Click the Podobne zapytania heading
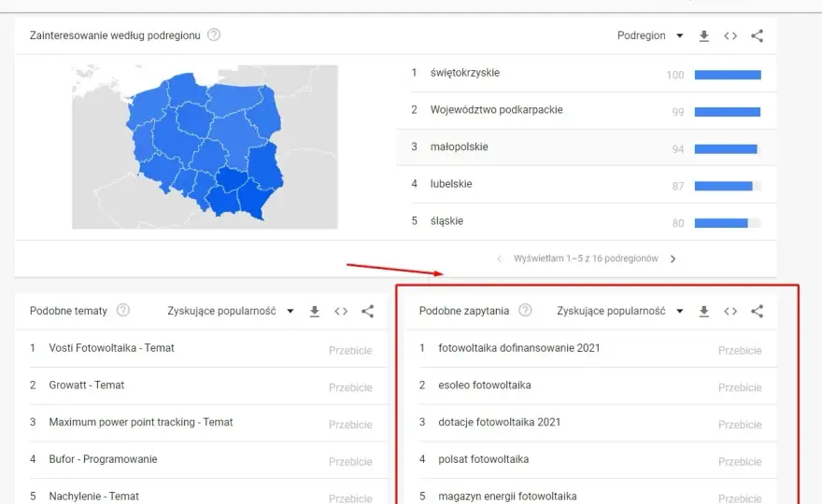The image size is (822, 504). 464,311
